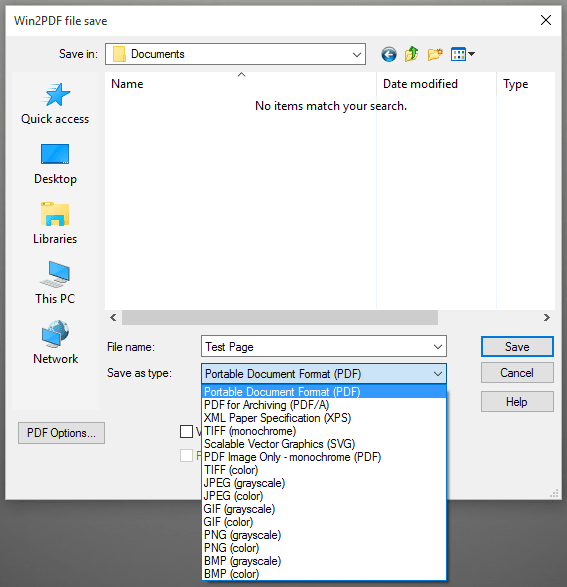
Task: Pick PNG (color) format
Action: click(324, 548)
